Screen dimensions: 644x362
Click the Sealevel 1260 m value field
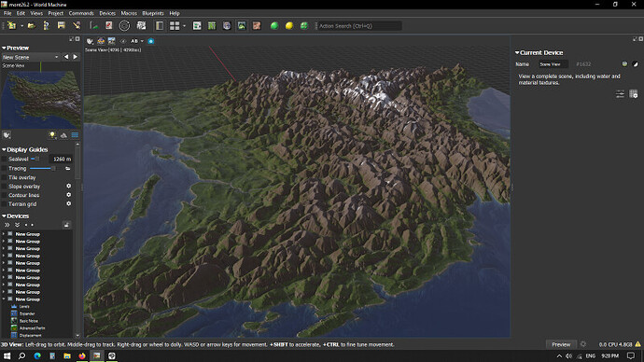click(x=61, y=159)
